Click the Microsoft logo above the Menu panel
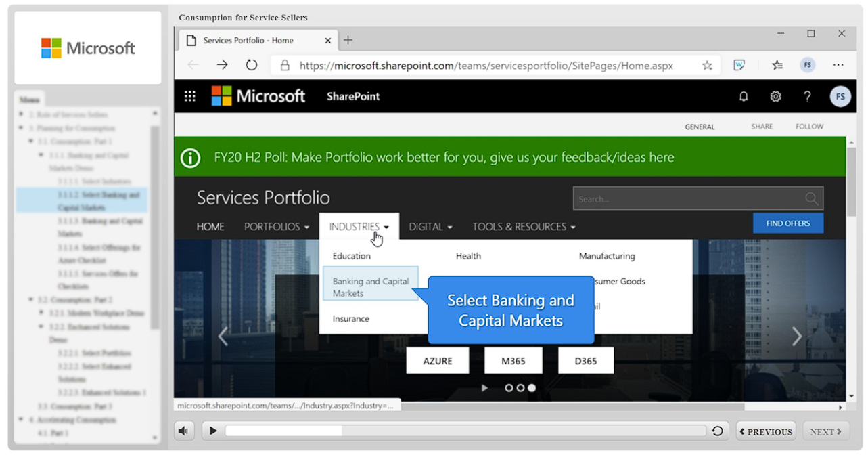The width and height of the screenshot is (868, 455). [88, 48]
